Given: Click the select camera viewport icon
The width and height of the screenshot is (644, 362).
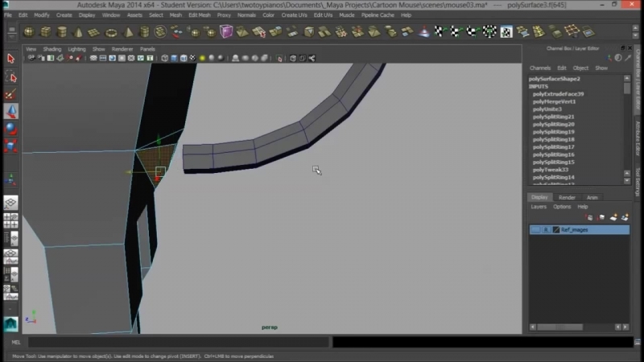Looking at the screenshot, I should pyautogui.click(x=31, y=58).
